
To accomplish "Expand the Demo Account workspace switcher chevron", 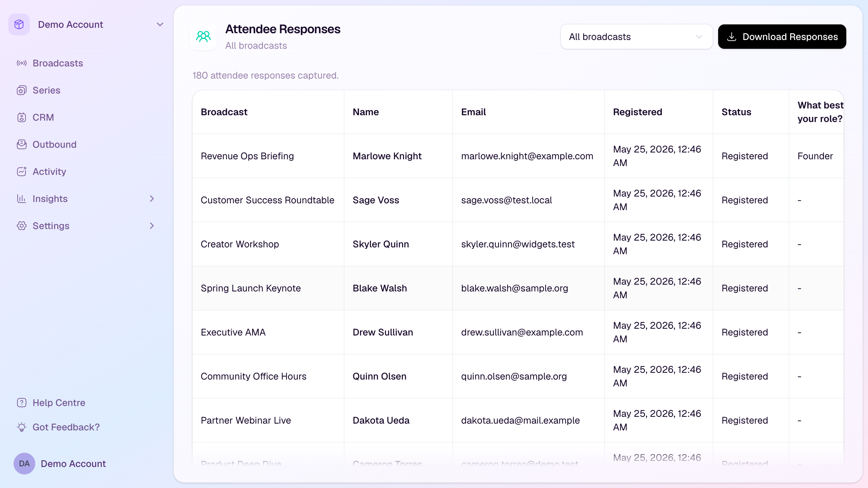I will (160, 24).
